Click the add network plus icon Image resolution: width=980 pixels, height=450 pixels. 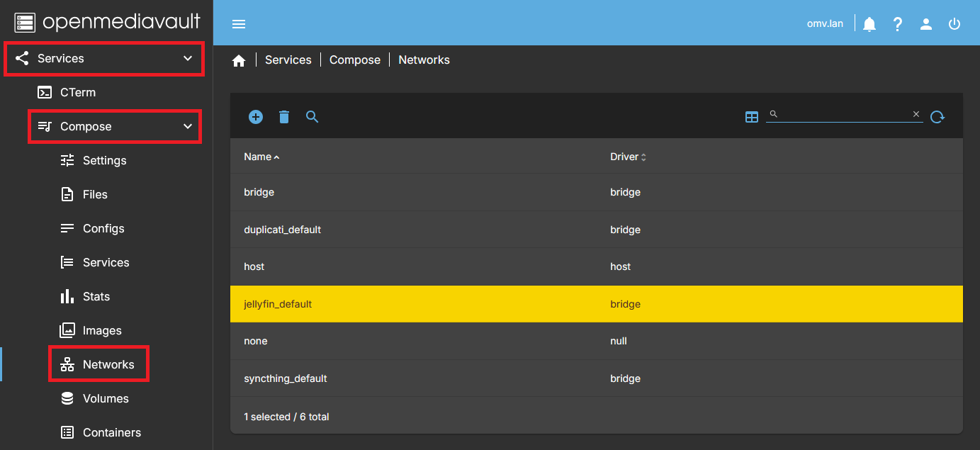tap(256, 117)
